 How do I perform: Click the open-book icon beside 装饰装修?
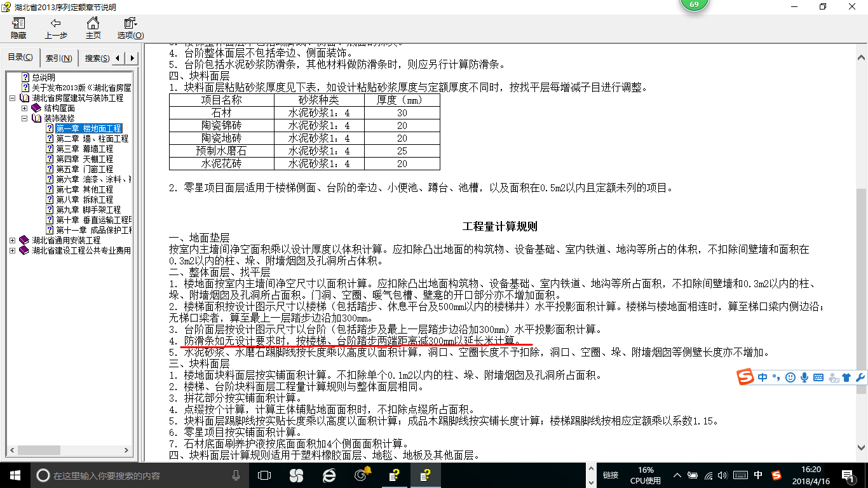pyautogui.click(x=36, y=118)
